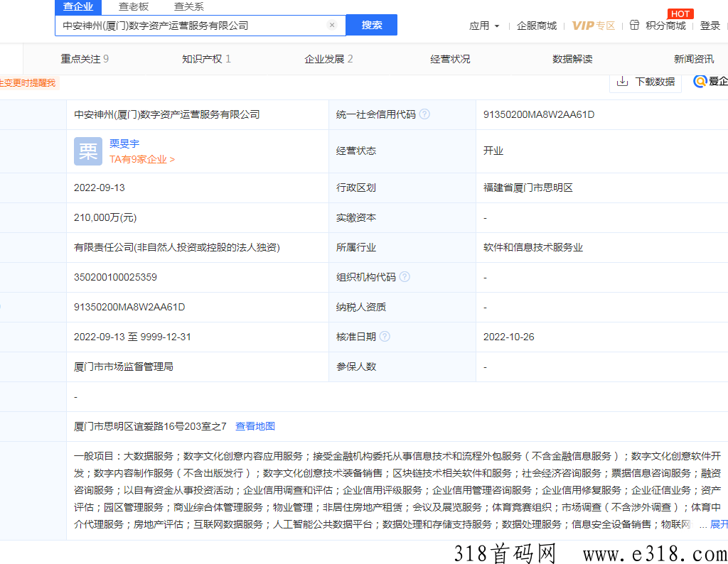Go to the VIP专区 page
Screen dimensions: 728x564
pos(593,26)
